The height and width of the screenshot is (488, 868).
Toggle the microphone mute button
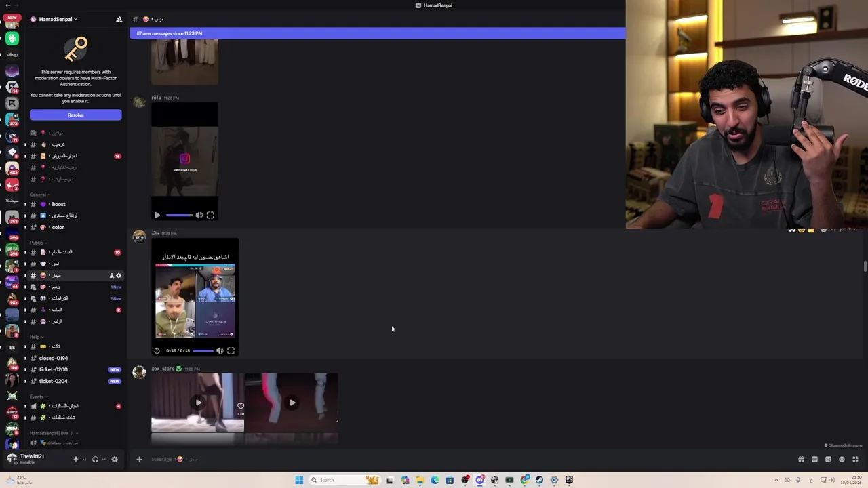point(75,459)
